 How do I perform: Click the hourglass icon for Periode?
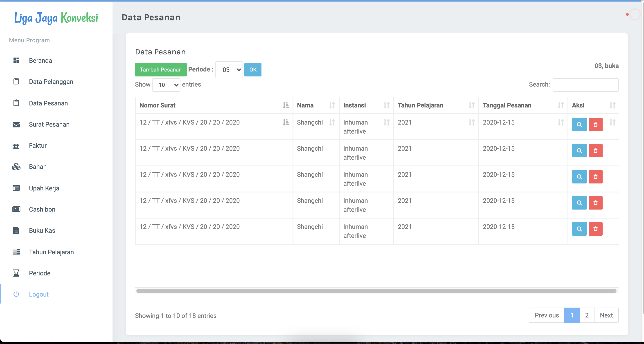tap(16, 273)
